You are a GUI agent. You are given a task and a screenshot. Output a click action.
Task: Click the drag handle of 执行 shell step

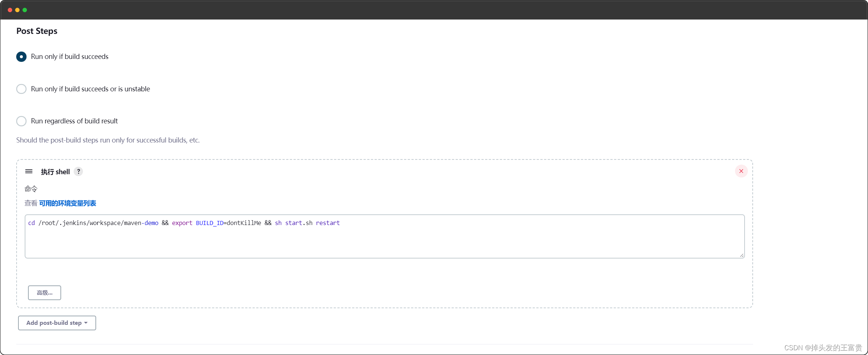(29, 172)
